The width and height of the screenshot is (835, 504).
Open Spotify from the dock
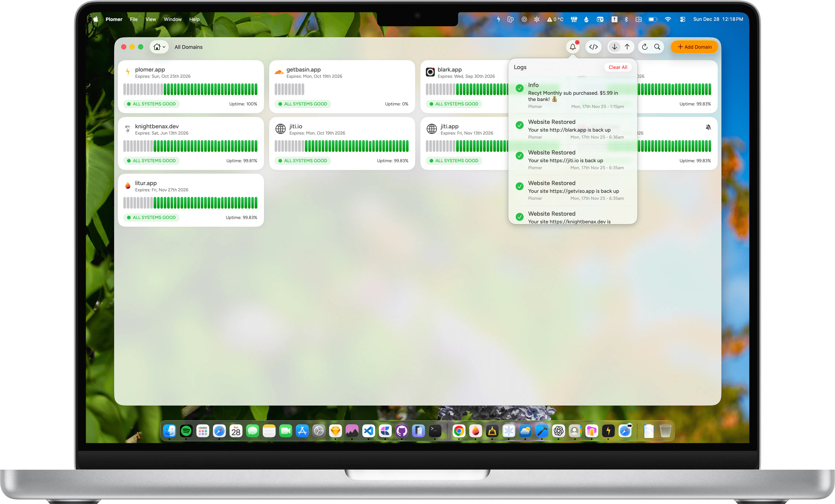coord(186,431)
